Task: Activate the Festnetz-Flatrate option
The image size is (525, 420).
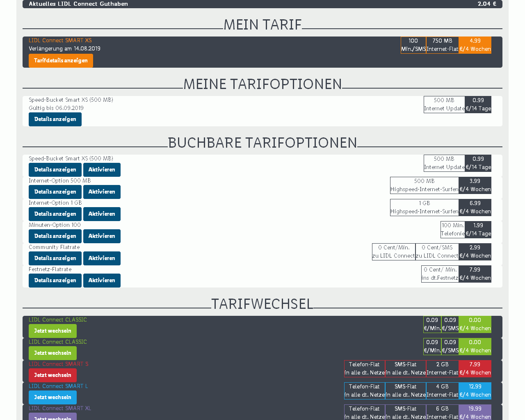Action: point(102,281)
